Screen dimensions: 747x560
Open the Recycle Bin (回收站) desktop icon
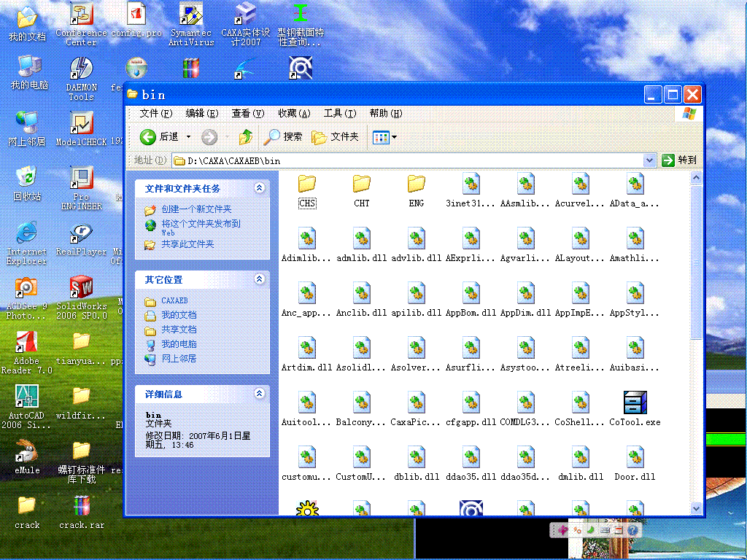pos(27,183)
